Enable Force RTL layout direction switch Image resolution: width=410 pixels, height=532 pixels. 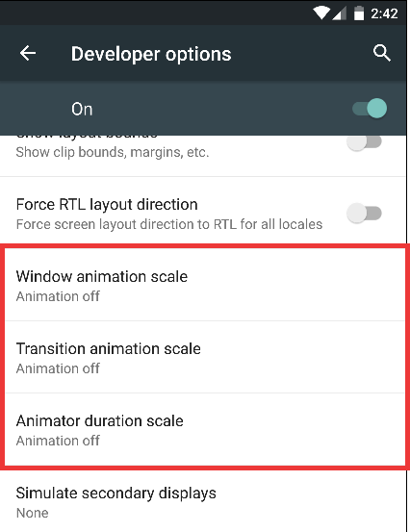click(x=364, y=214)
